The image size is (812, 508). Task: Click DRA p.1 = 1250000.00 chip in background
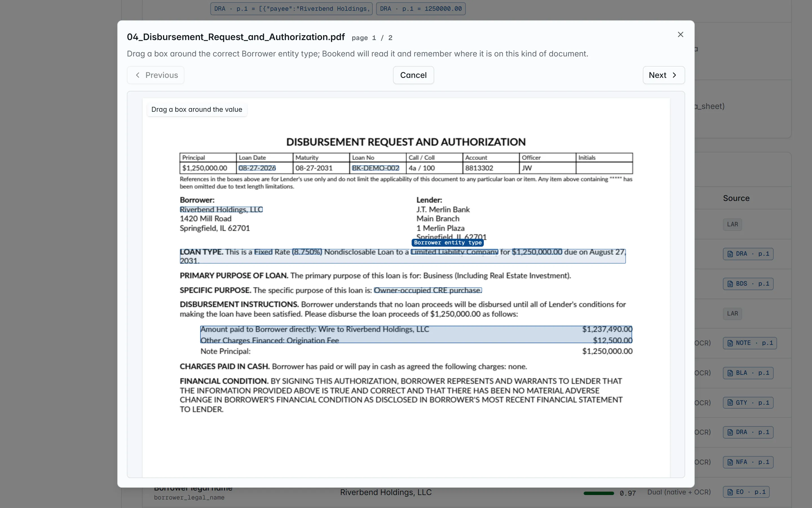click(x=421, y=9)
